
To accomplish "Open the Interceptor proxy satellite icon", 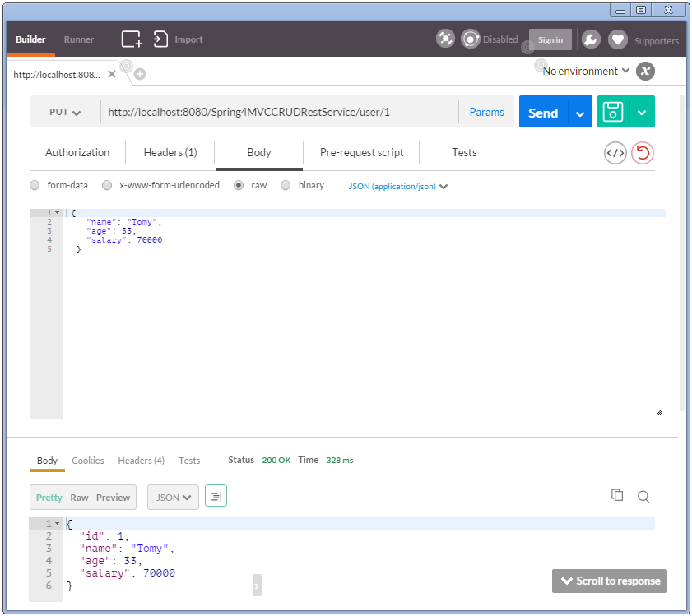I will click(x=445, y=39).
